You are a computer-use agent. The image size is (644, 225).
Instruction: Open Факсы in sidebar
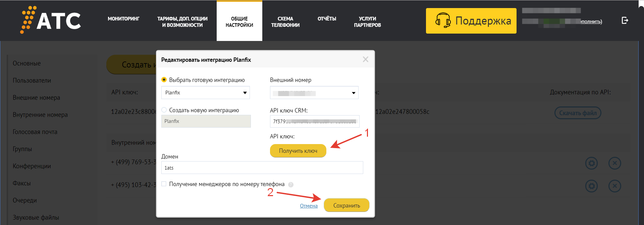22,183
